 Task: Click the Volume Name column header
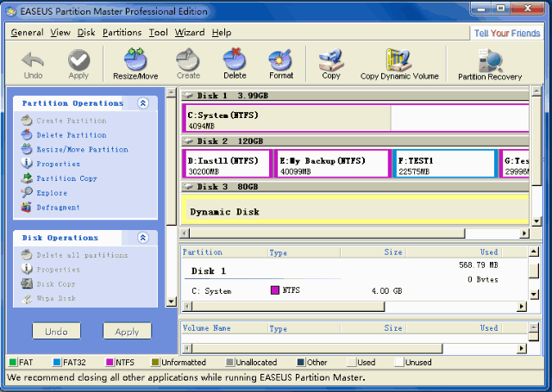coord(224,328)
